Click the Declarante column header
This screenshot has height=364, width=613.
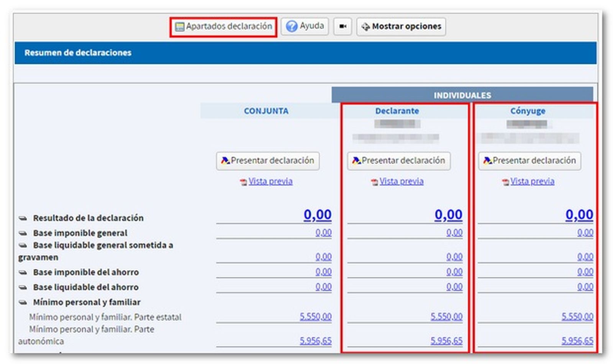pyautogui.click(x=397, y=111)
